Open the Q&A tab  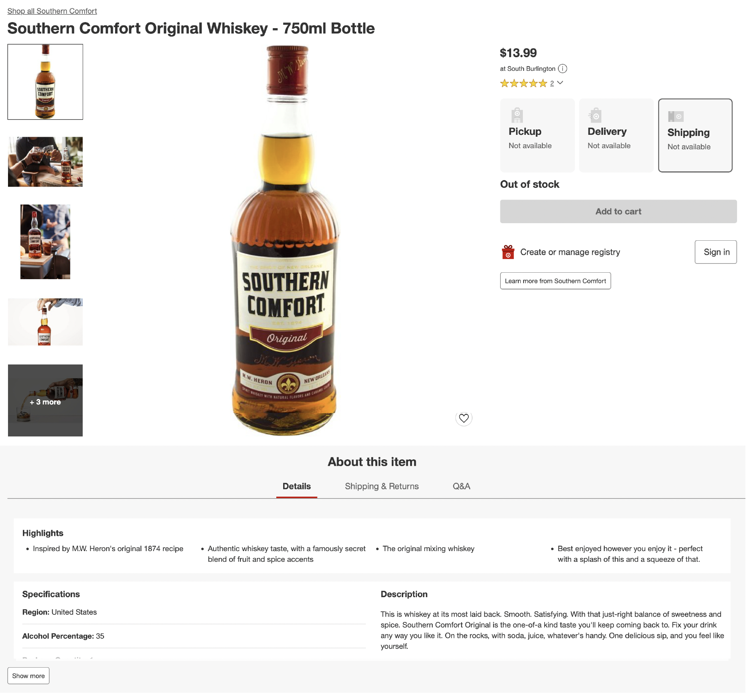(461, 486)
